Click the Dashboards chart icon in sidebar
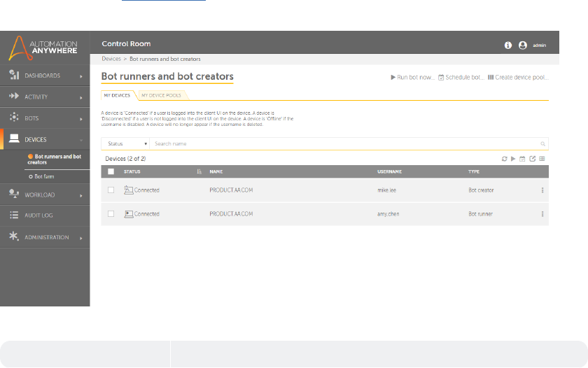The image size is (588, 368). click(x=14, y=75)
